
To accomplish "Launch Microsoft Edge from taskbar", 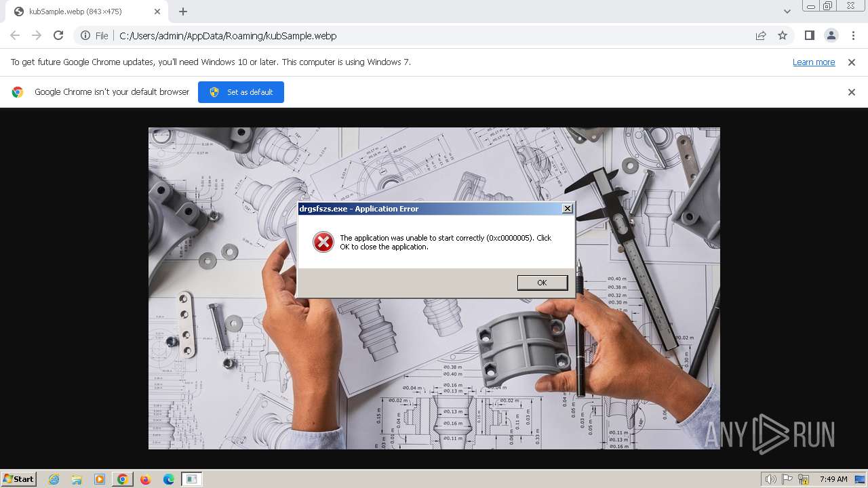I will click(x=168, y=479).
